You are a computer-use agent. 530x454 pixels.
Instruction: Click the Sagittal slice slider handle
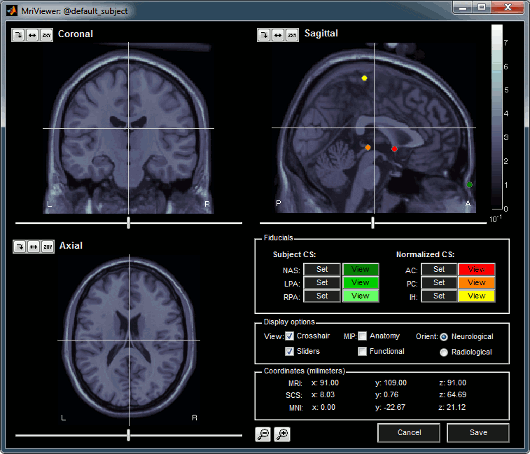(x=372, y=223)
